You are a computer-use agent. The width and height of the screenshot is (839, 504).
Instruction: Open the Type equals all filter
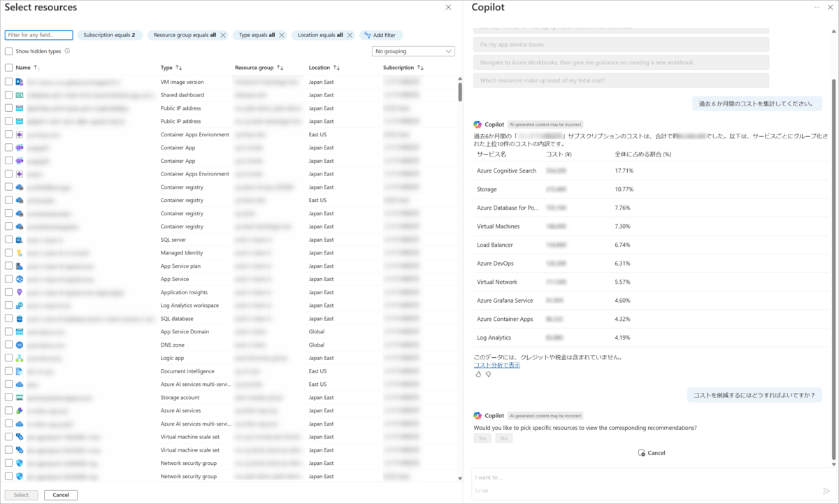(257, 35)
